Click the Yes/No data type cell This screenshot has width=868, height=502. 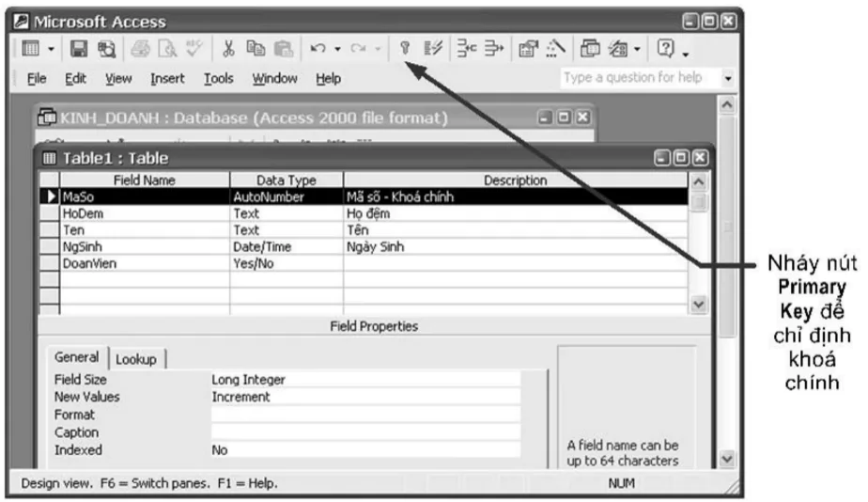pos(287,263)
